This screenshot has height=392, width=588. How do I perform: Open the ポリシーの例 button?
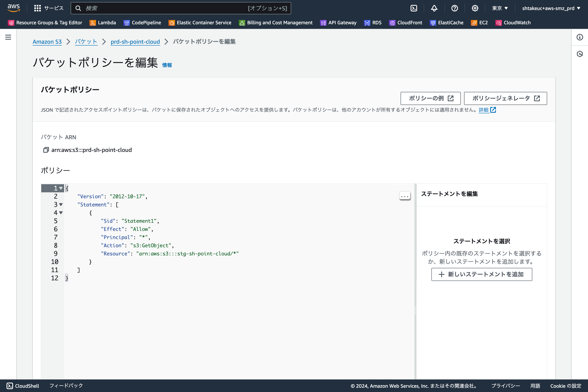click(431, 98)
